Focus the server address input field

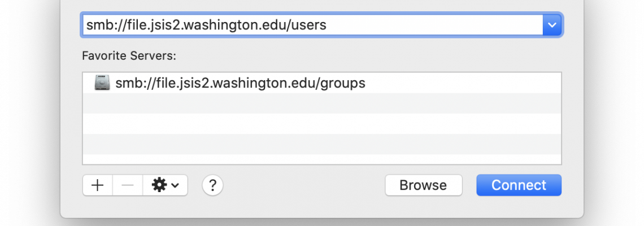(312, 25)
